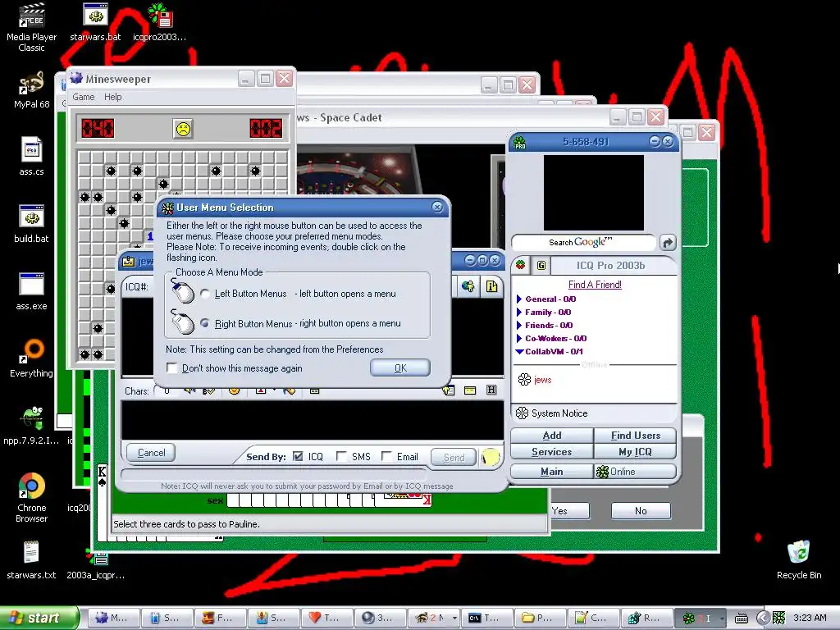
Task: Select Right Button Menus radio option
Action: click(205, 323)
